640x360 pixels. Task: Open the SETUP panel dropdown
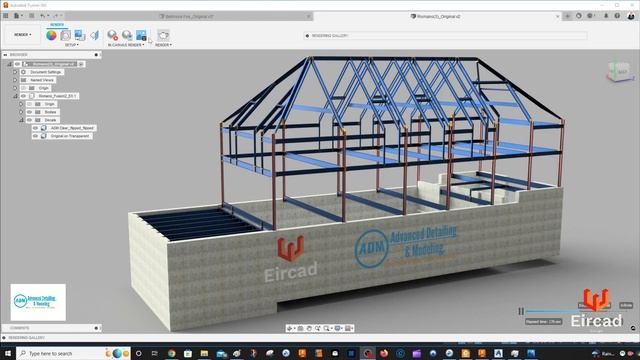point(72,45)
